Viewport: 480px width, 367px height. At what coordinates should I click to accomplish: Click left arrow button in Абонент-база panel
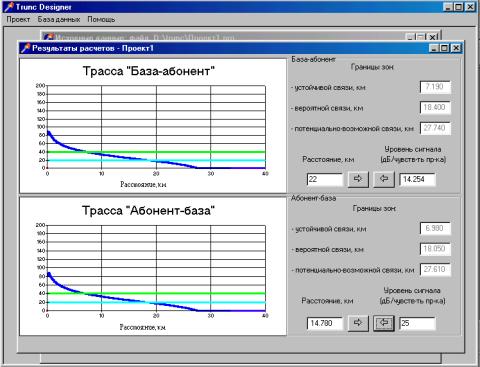pos(384,323)
